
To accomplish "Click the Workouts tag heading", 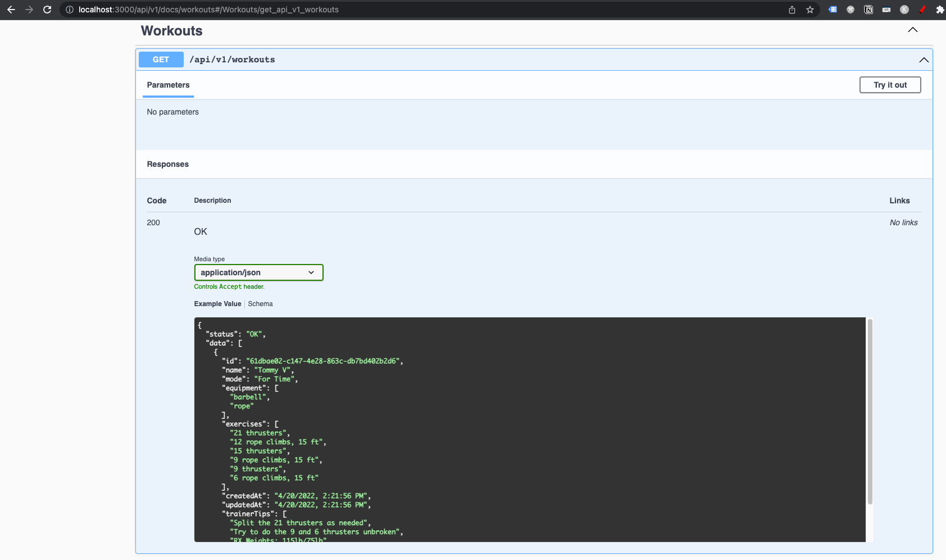I will (171, 31).
